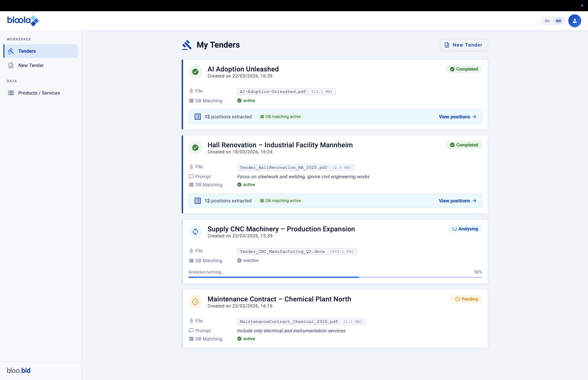The height and width of the screenshot is (380, 588).
Task: Click the gavel icon beside My Tenders
Action: (x=187, y=45)
